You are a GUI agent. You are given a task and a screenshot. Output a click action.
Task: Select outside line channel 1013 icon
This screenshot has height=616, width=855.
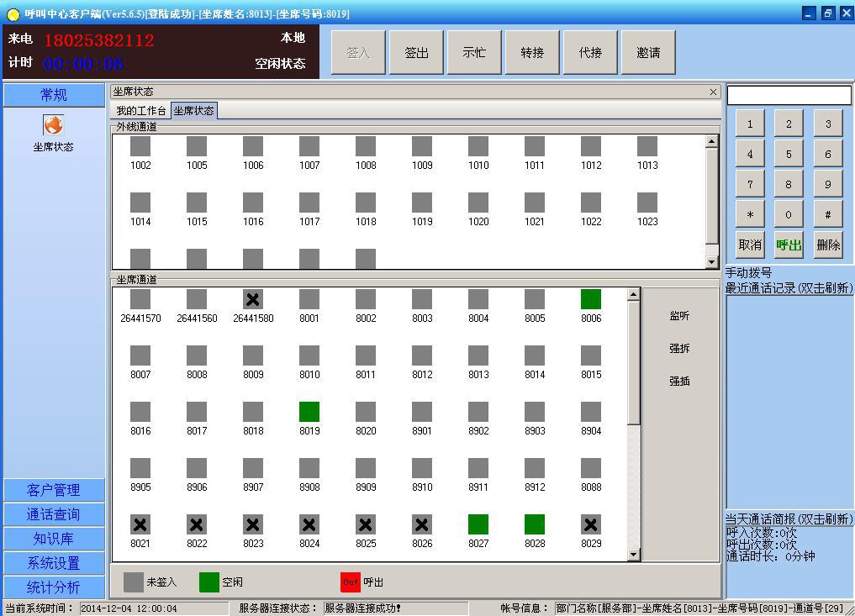(647, 146)
